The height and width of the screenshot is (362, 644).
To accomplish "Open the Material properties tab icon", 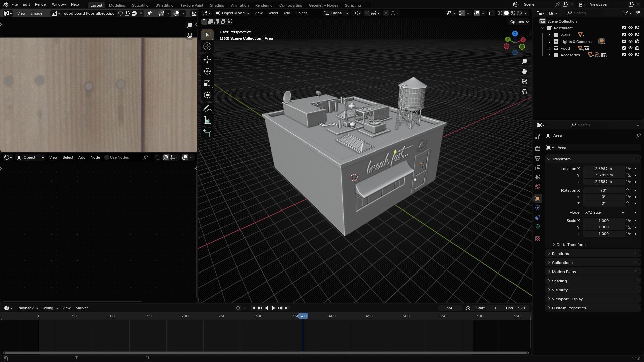I will pos(538,239).
